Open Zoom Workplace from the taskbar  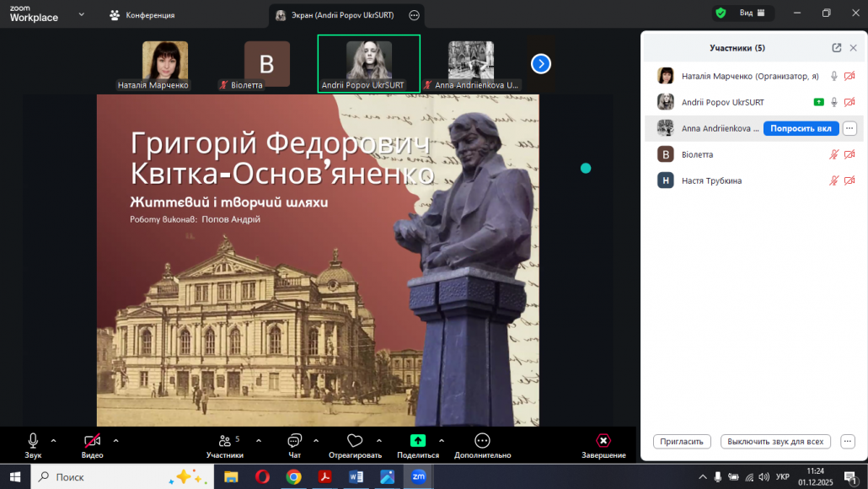tap(419, 476)
